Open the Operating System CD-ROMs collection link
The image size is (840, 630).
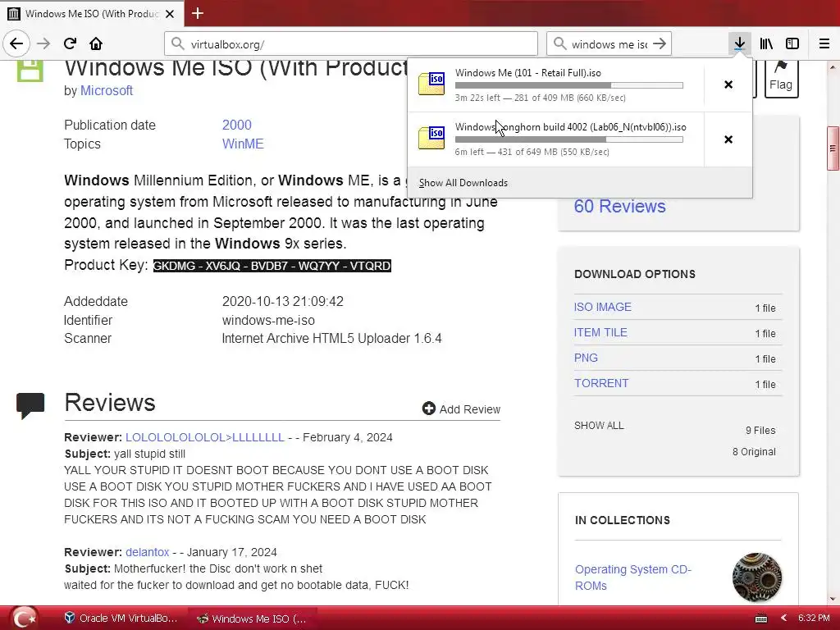[633, 577]
